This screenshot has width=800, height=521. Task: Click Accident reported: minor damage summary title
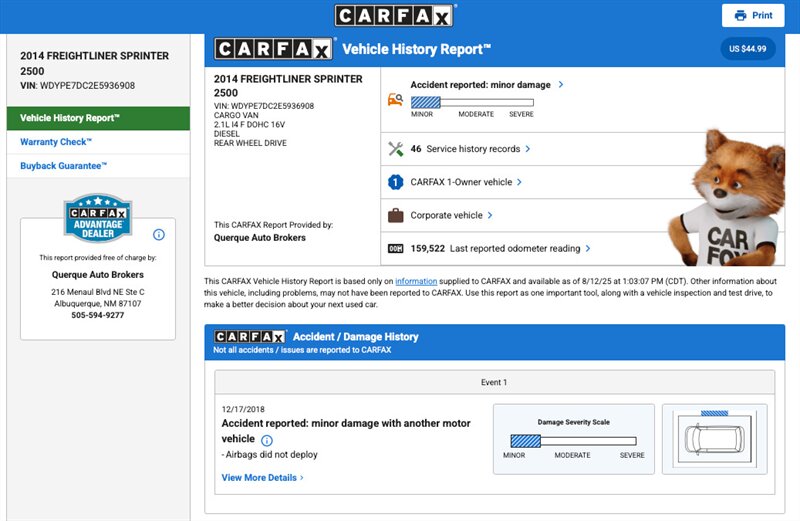pyautogui.click(x=481, y=85)
